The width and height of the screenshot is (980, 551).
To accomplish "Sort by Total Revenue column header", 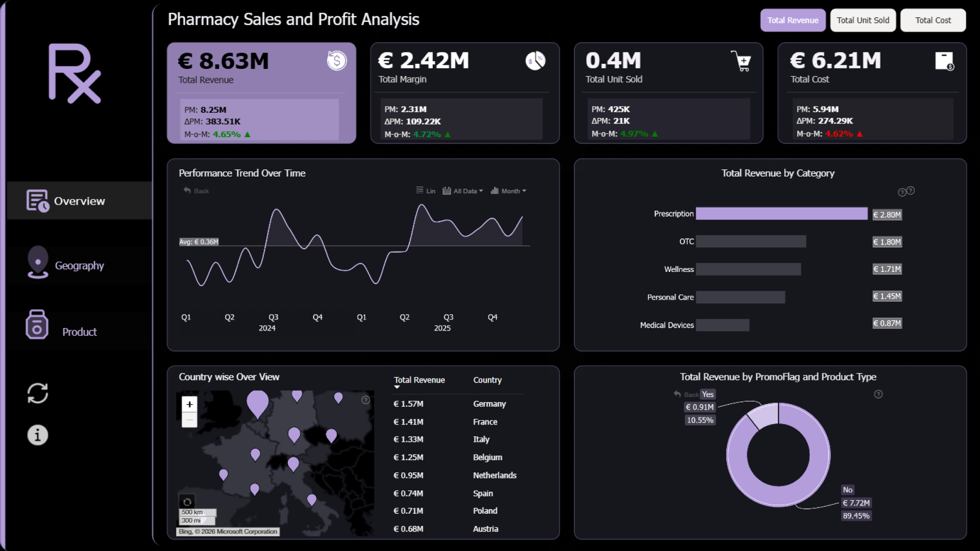I will coord(419,380).
